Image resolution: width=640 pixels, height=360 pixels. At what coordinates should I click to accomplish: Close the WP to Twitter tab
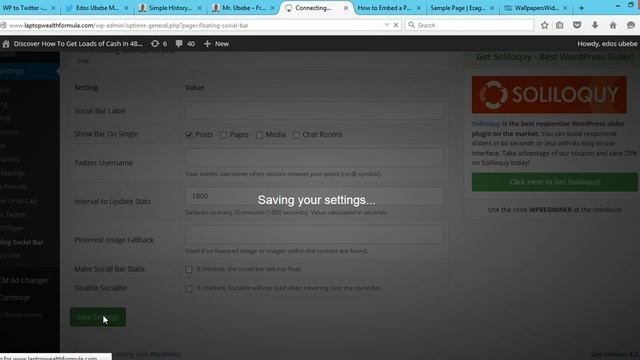[53, 8]
